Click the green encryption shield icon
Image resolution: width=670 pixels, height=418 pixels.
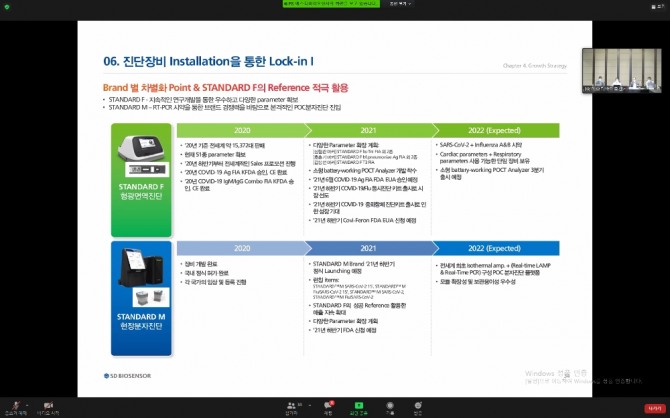coord(6,7)
